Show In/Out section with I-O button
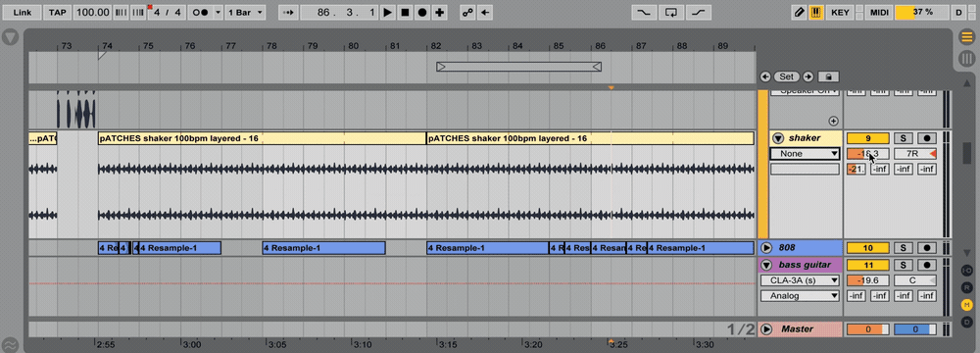 [967, 271]
